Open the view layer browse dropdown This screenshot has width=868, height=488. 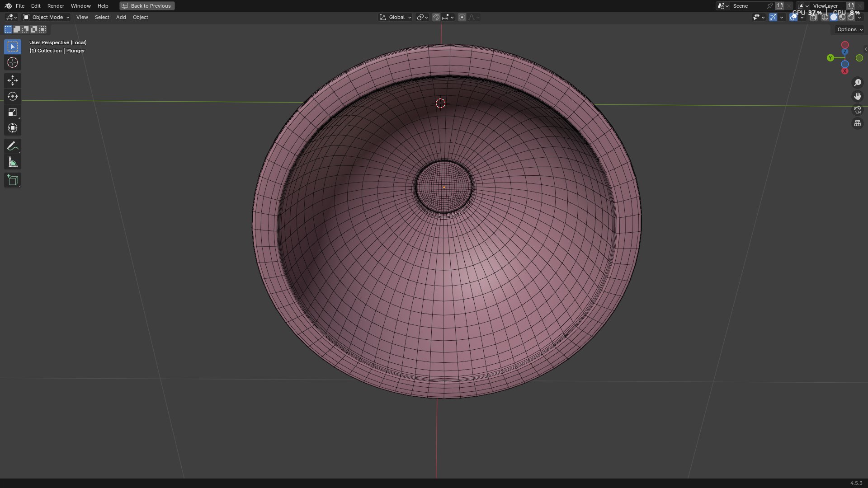[x=803, y=6]
